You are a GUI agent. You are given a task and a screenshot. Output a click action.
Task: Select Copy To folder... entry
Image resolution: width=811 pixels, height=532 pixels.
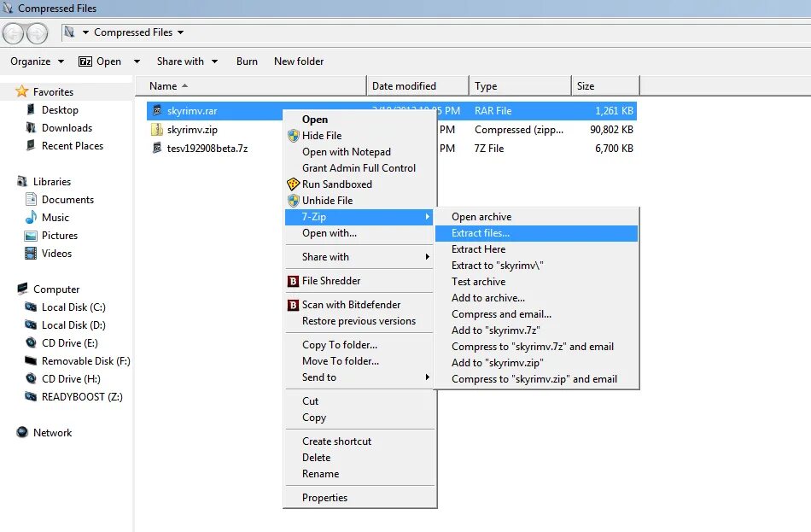[360, 345]
